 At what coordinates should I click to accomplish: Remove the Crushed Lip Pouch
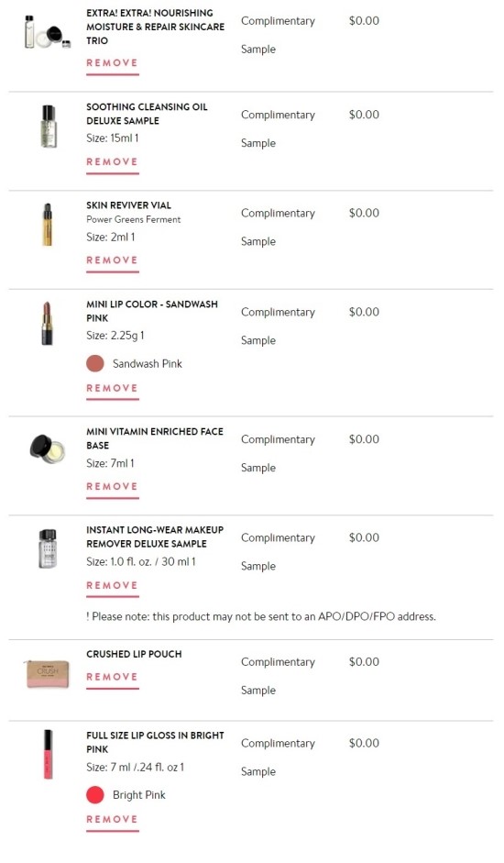112,677
